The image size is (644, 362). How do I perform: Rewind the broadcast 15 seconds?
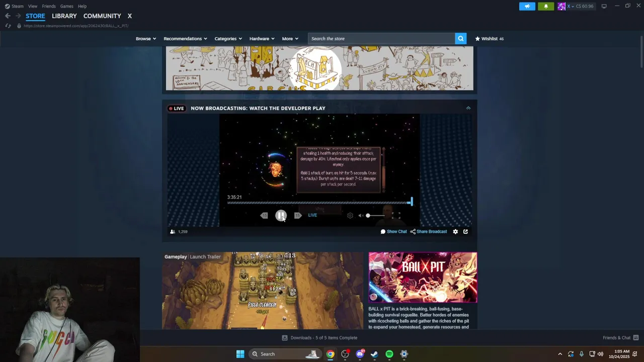(x=264, y=215)
